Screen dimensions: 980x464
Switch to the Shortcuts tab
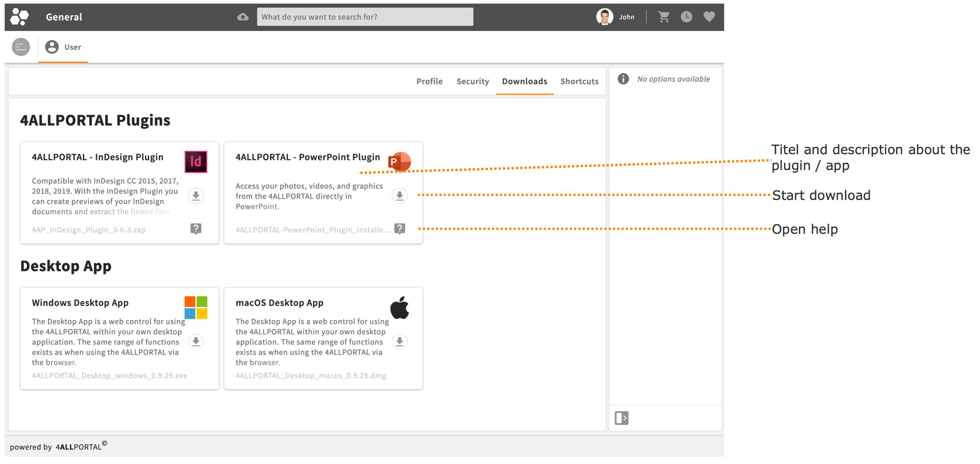[x=579, y=81]
